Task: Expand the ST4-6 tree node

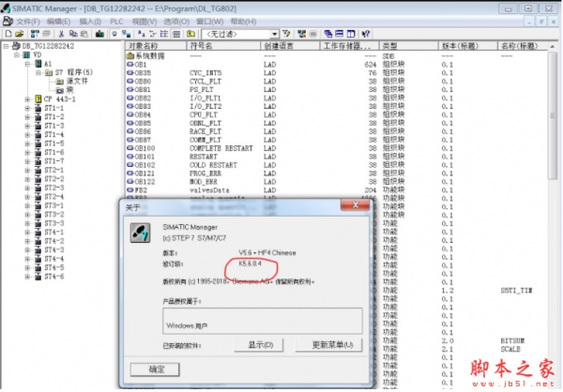Action: pos(27,277)
